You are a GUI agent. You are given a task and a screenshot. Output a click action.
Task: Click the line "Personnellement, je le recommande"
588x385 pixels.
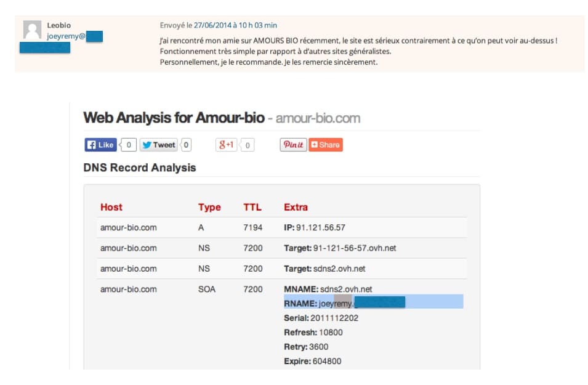[x=268, y=62]
